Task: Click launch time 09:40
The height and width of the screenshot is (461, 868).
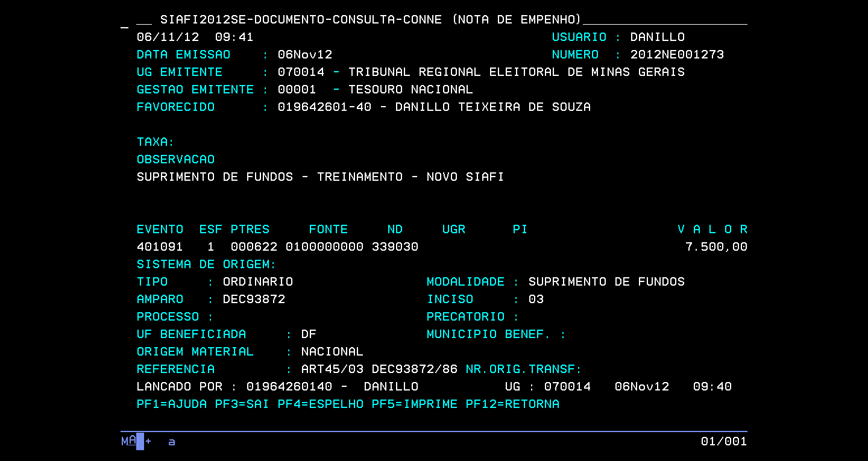Action: pyautogui.click(x=712, y=387)
